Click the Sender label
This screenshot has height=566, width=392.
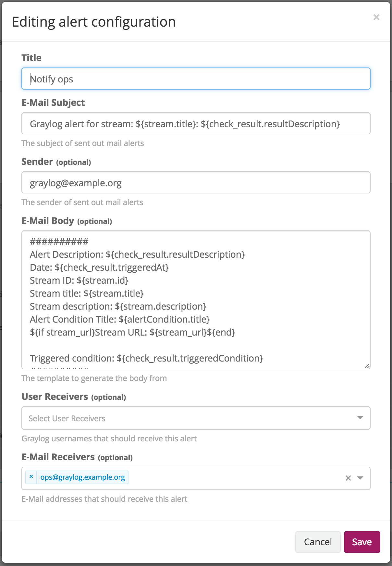37,162
